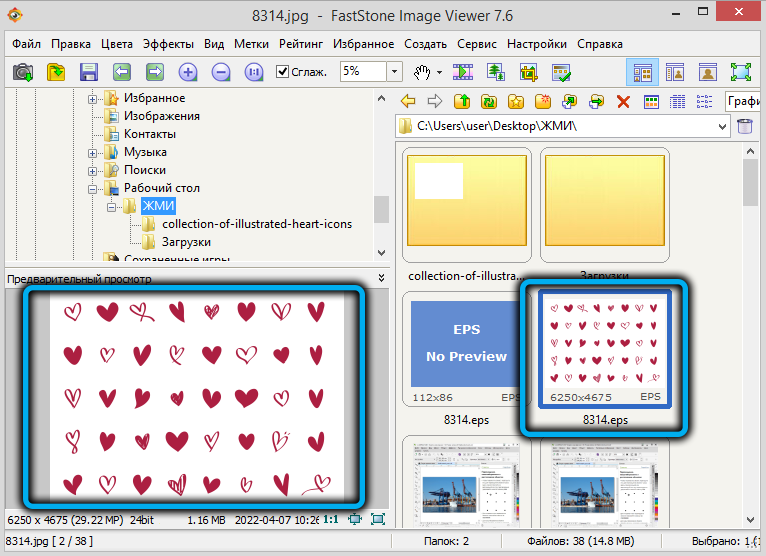
Task: Click the thumbnail pane vertical scrollbar
Action: [x=750, y=300]
